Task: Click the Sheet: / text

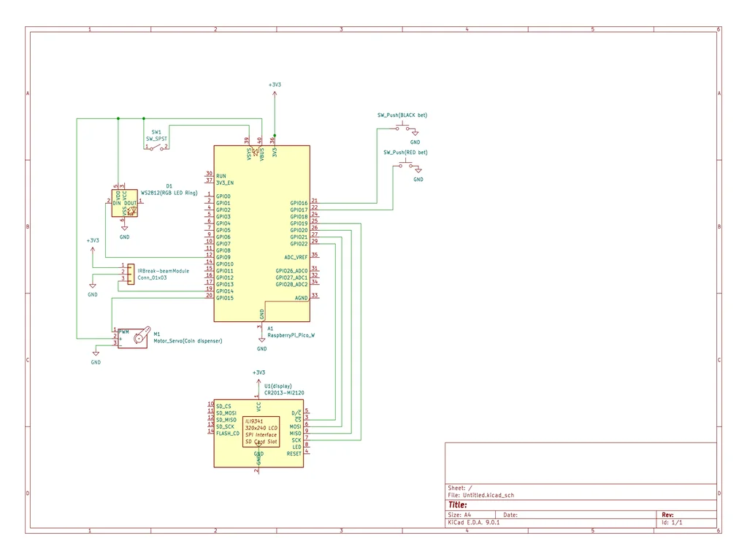Action: (x=460, y=488)
